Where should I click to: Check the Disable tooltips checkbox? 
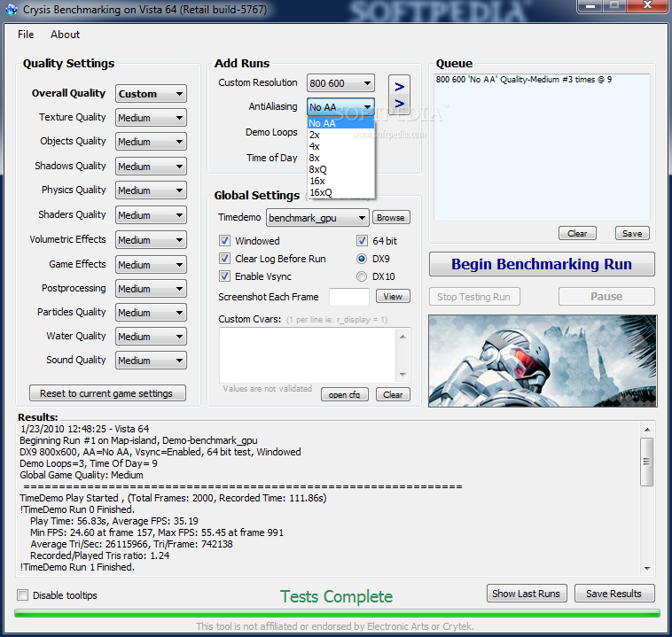click(x=23, y=595)
